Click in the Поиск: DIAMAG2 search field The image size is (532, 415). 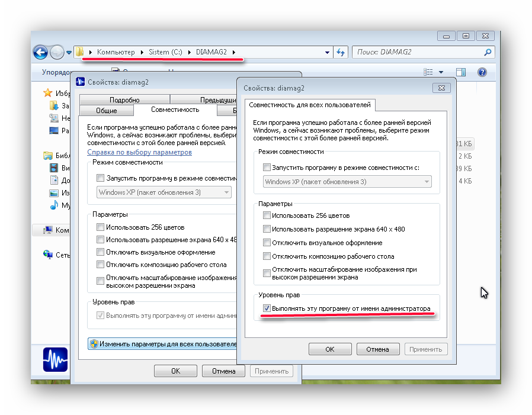pos(417,52)
